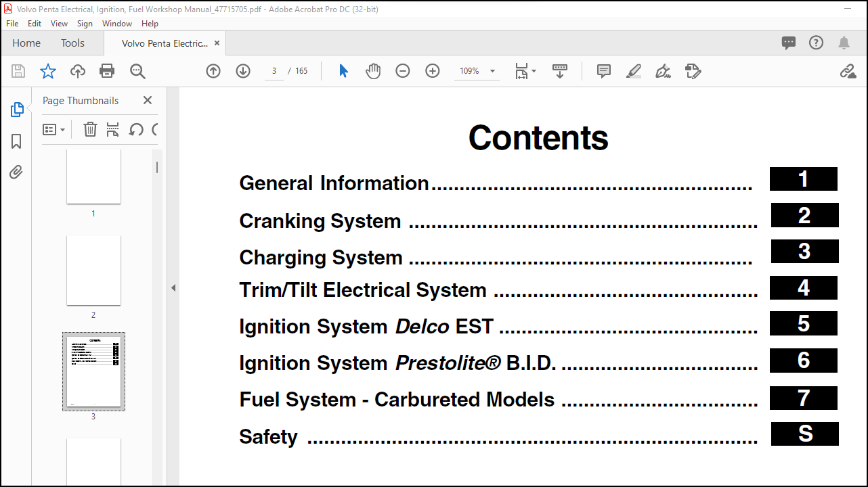This screenshot has width=868, height=487.
Task: Open the Window menu
Action: coord(117,23)
